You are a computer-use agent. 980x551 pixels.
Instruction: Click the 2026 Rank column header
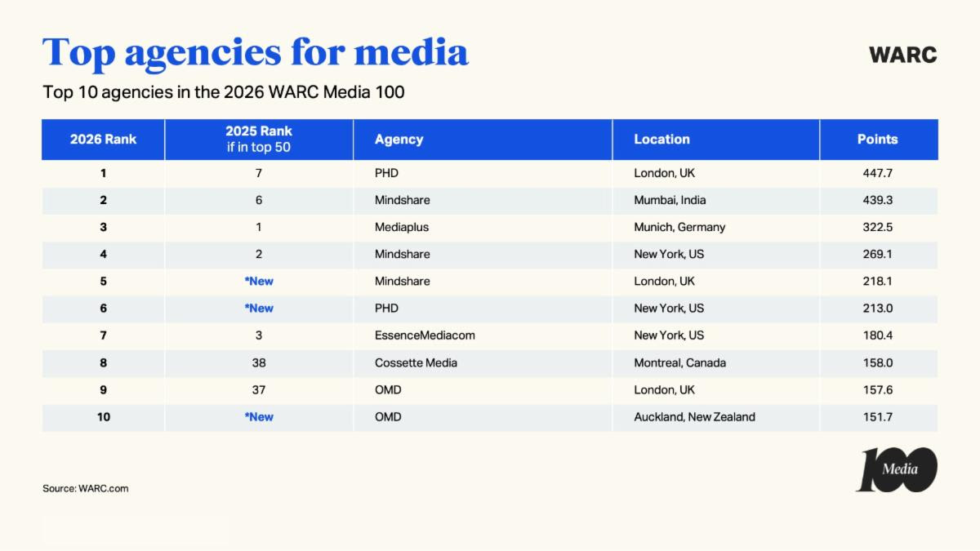coord(102,139)
